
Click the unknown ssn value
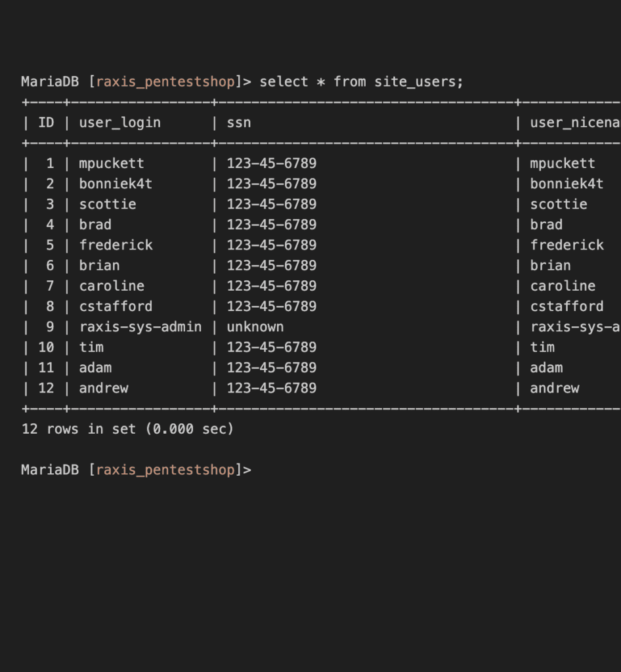[x=255, y=327]
